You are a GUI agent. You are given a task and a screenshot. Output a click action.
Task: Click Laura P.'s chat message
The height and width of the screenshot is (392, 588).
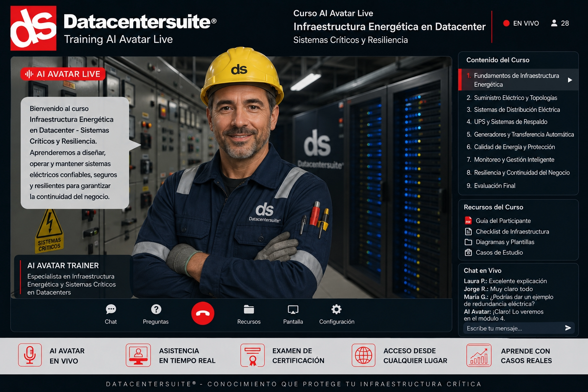[x=505, y=281]
